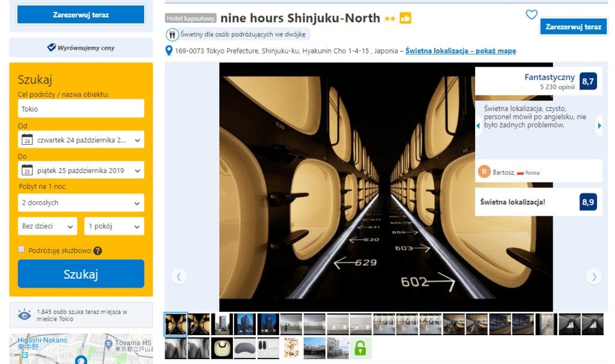Show next gallery photo with right arrow
Screen dimensions: 615x364
[x=594, y=276]
